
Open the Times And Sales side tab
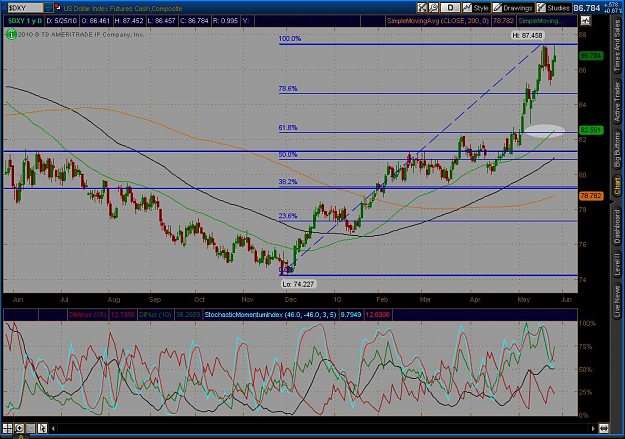click(x=617, y=46)
